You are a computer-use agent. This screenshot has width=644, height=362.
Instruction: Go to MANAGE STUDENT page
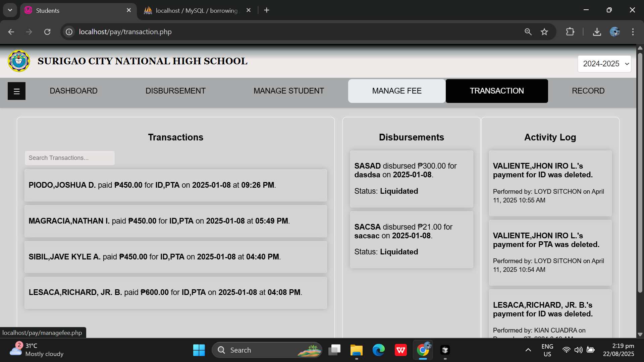[x=289, y=91]
